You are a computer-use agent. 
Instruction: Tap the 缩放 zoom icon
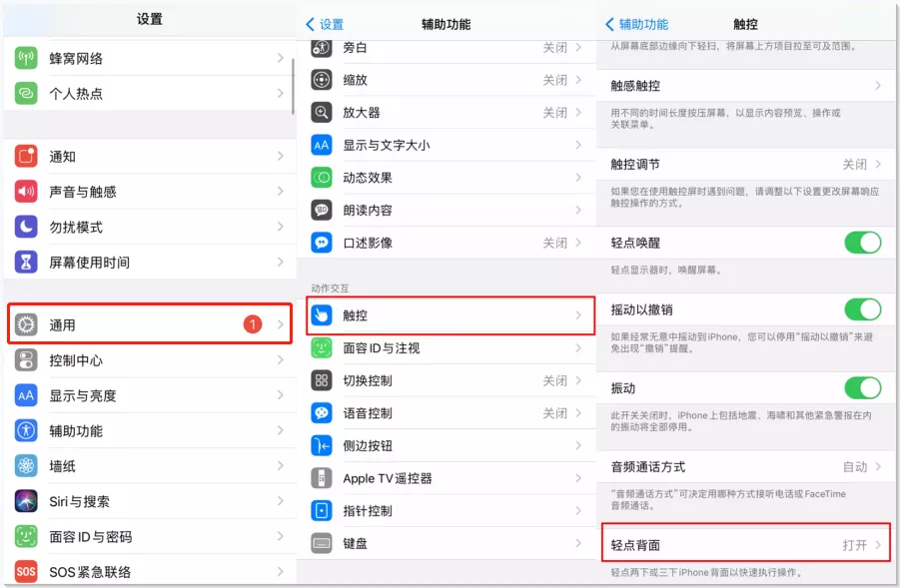322,80
